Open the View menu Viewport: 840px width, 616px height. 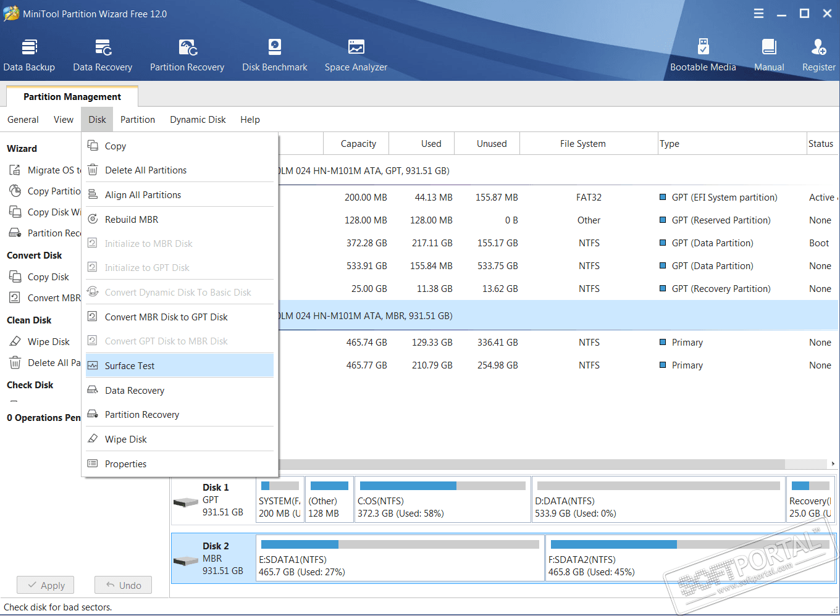pyautogui.click(x=64, y=120)
